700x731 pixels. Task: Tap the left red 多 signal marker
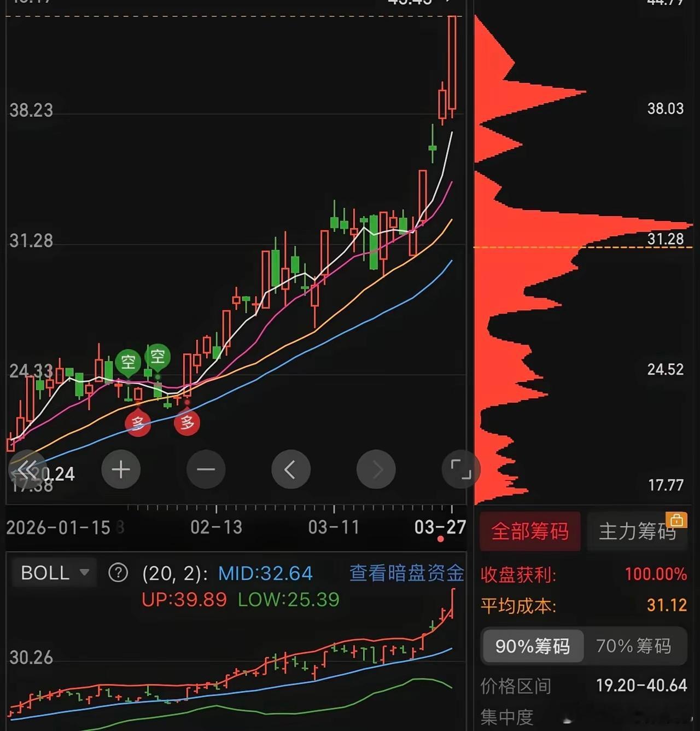(138, 422)
